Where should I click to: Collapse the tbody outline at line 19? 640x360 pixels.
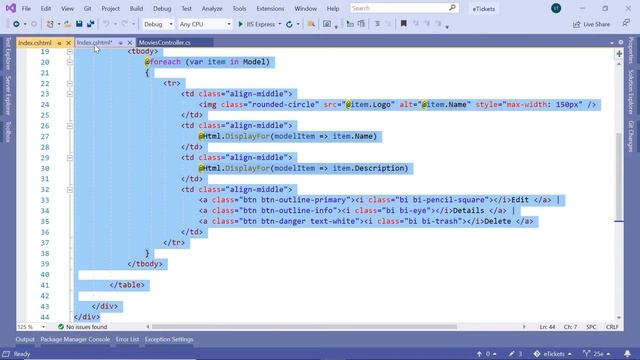pos(69,52)
